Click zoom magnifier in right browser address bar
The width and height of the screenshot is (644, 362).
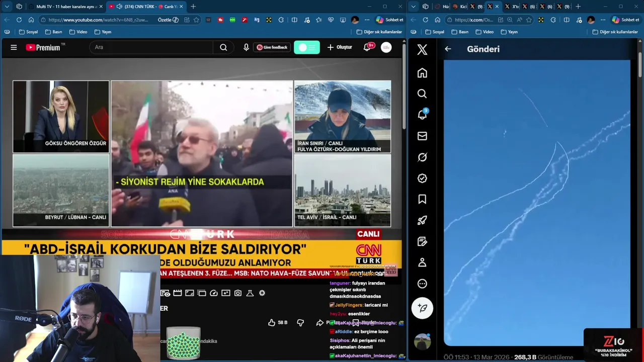[x=510, y=20]
